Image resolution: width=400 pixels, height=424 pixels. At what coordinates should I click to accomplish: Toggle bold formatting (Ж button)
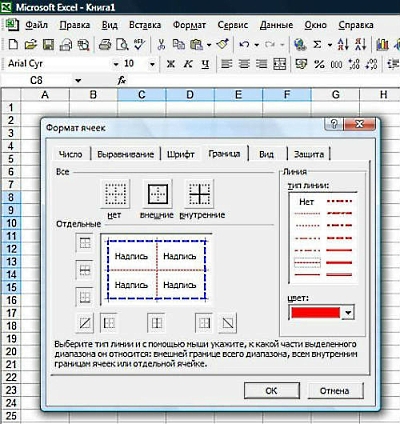click(171, 64)
